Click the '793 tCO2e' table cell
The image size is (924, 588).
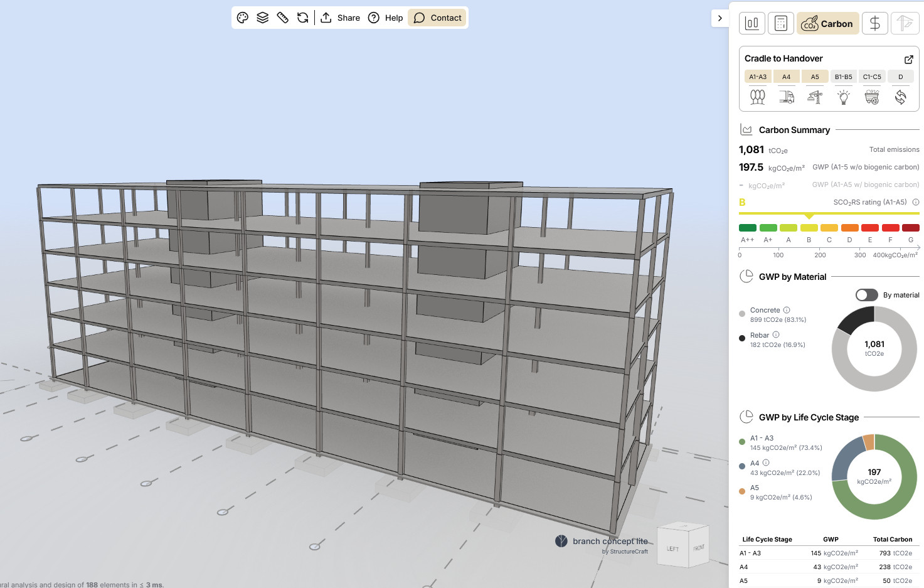896,553
